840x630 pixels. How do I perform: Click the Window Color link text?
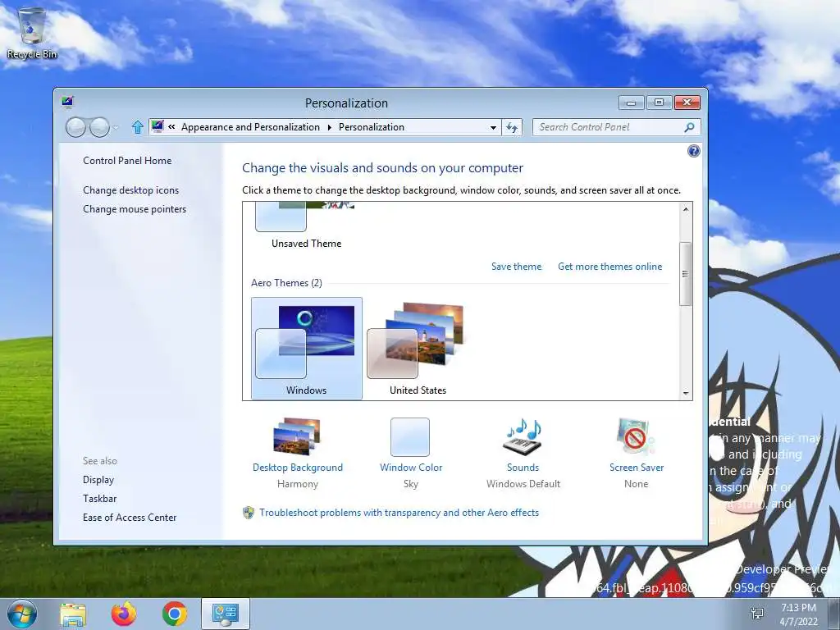pyautogui.click(x=411, y=468)
